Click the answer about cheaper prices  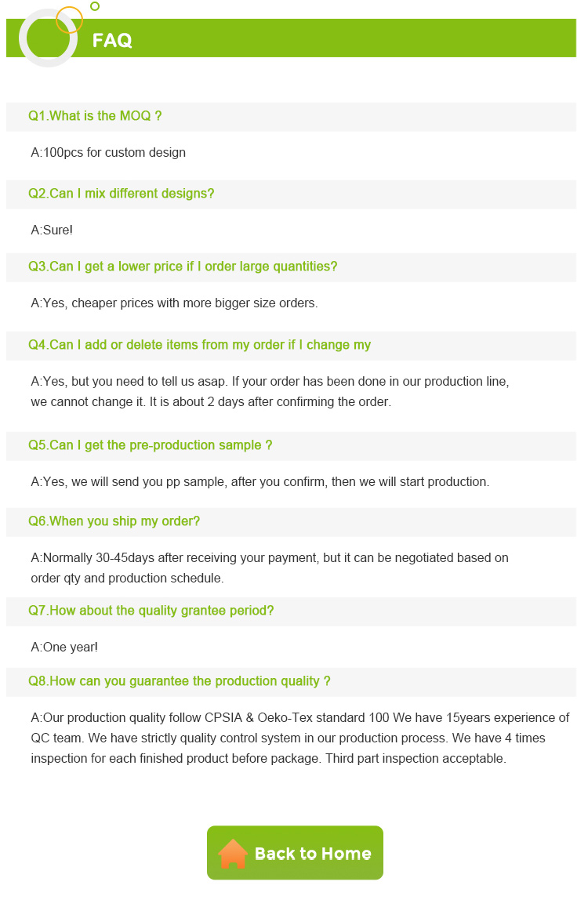174,303
